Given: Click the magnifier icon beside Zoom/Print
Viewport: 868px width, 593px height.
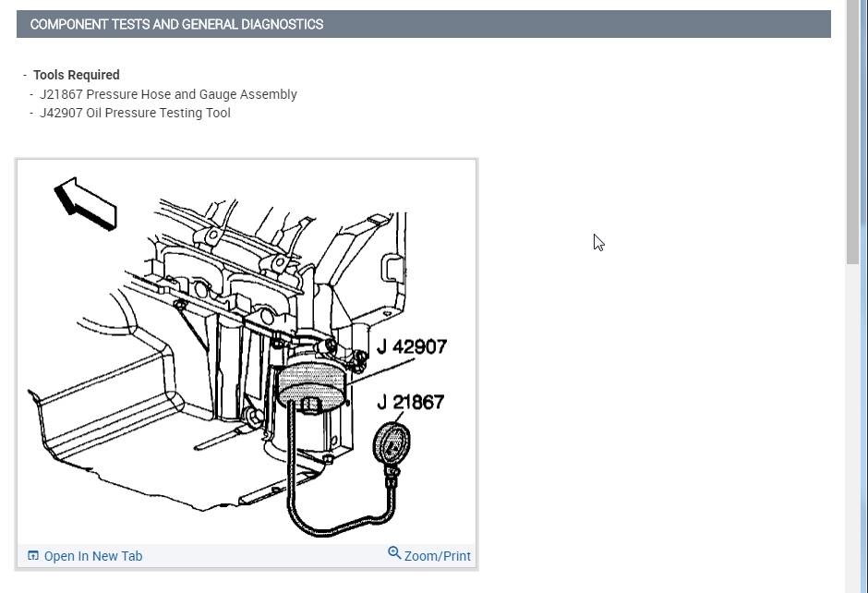Looking at the screenshot, I should coord(394,553).
